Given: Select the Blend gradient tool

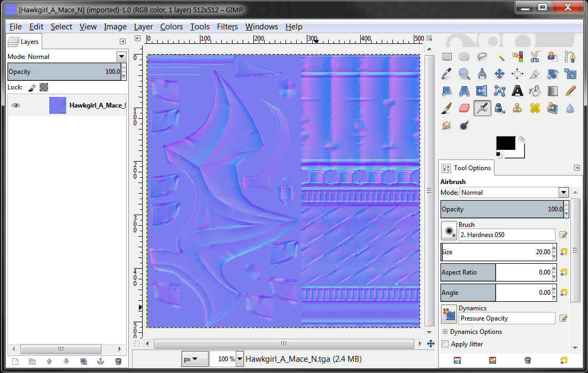Looking at the screenshot, I should tap(553, 91).
